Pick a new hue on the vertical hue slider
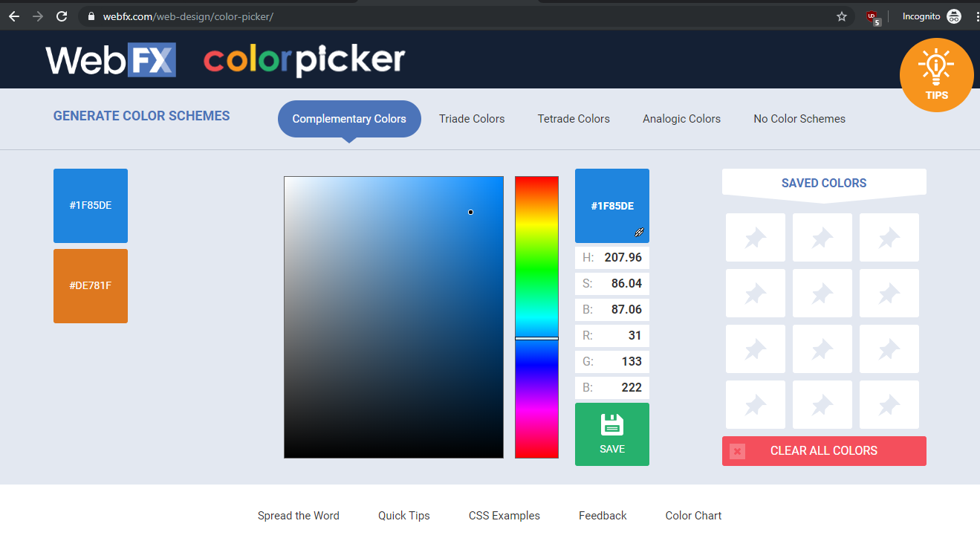The image size is (980, 541). [x=536, y=260]
